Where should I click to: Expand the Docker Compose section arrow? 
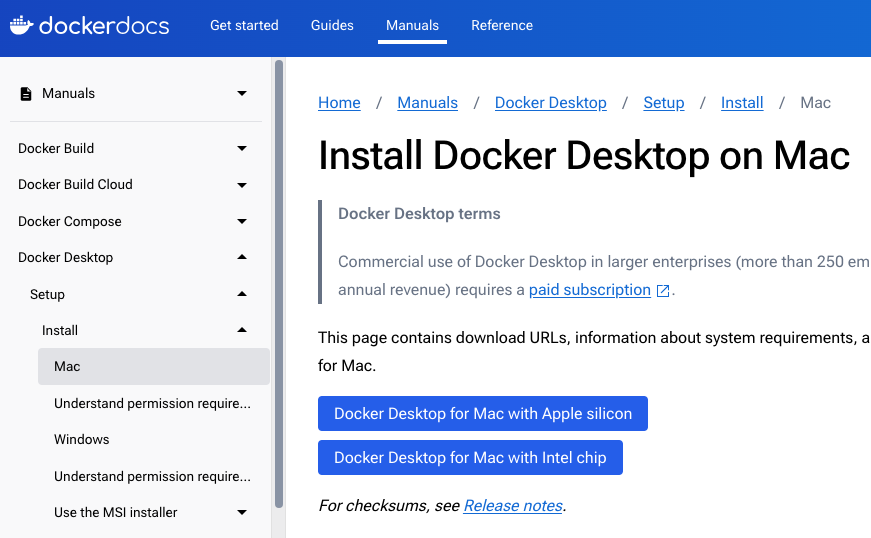pyautogui.click(x=242, y=222)
